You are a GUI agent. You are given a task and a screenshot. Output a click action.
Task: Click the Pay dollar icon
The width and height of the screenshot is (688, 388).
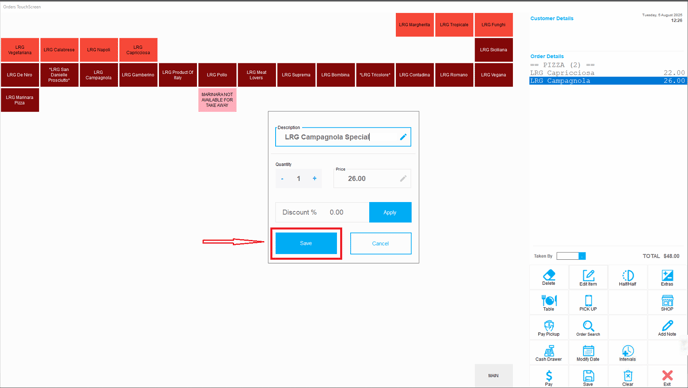pos(548,377)
